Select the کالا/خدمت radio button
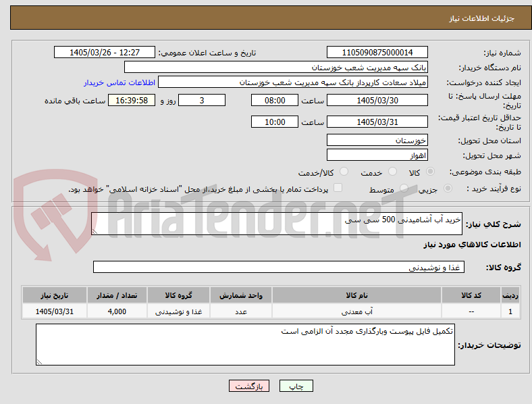Image resolution: width=532 pixels, height=404 pixels. tap(344, 172)
